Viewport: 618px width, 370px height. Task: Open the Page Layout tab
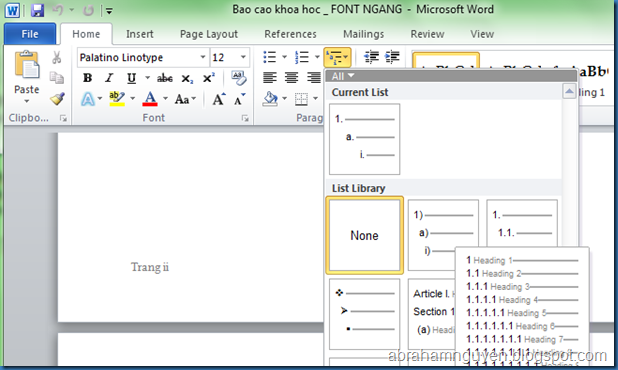208,34
